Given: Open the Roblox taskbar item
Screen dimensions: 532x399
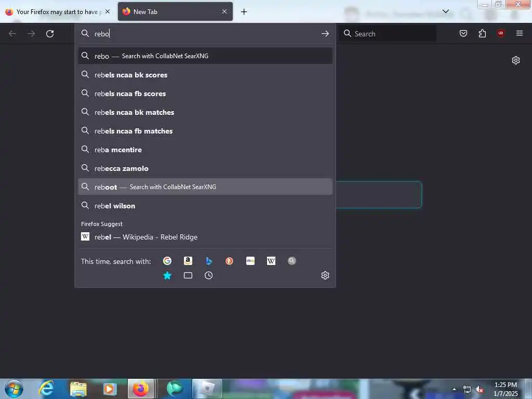Looking at the screenshot, I should coord(207,389).
